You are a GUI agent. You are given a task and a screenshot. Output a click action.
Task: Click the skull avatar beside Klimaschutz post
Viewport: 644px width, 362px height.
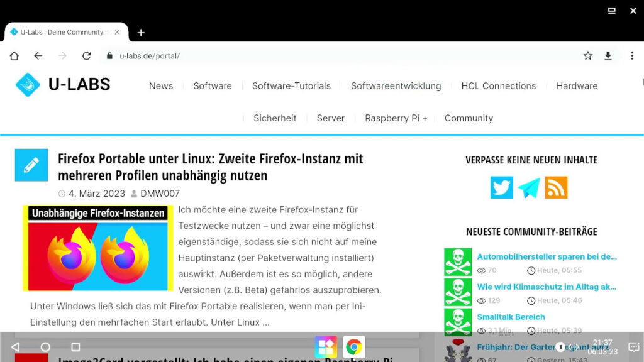click(x=458, y=292)
